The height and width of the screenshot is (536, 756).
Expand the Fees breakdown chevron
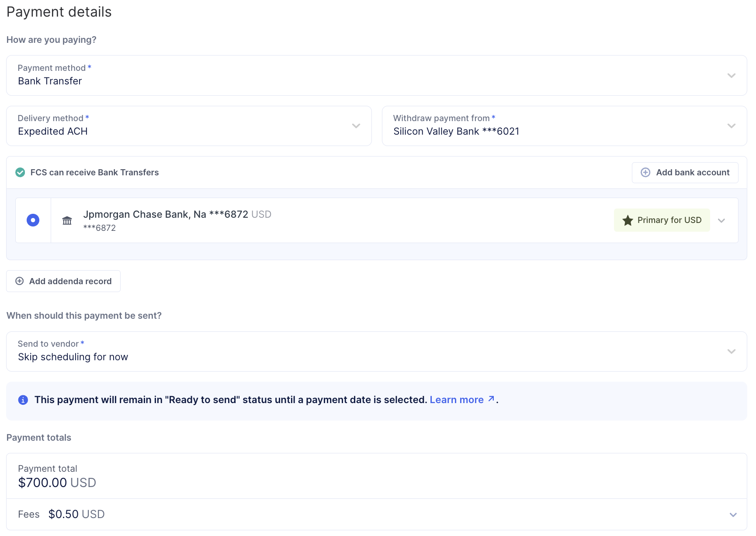(x=733, y=515)
